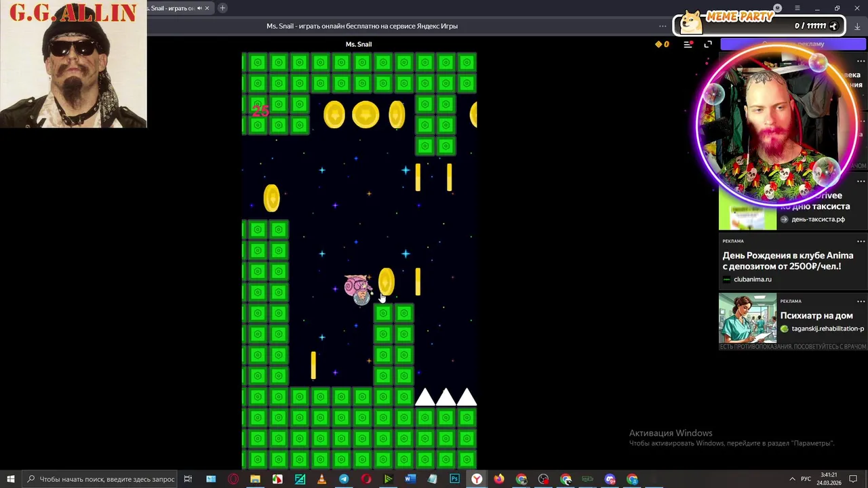
Task: Open Microsoft Word from taskbar
Action: 410,479
